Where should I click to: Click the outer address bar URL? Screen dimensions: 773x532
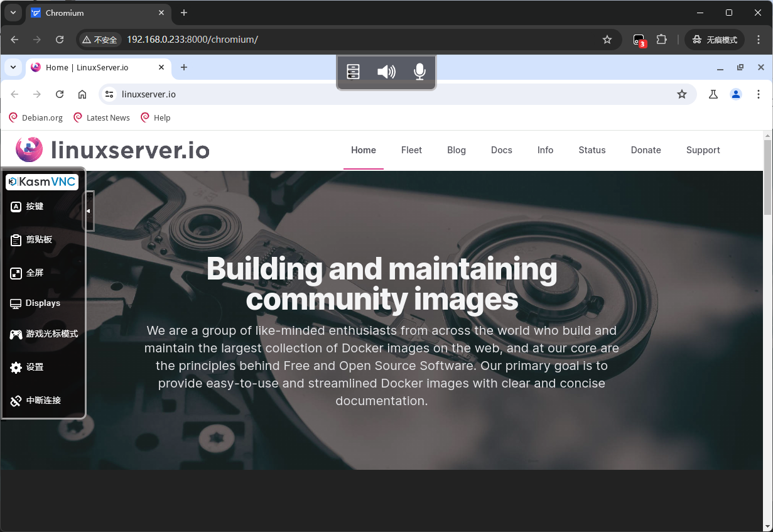(192, 40)
